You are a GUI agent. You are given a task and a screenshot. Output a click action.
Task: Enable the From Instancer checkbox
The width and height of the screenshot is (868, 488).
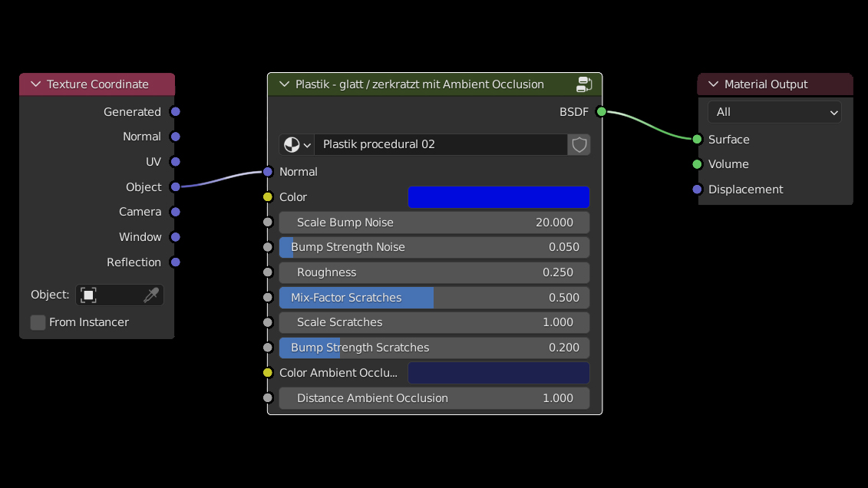38,322
